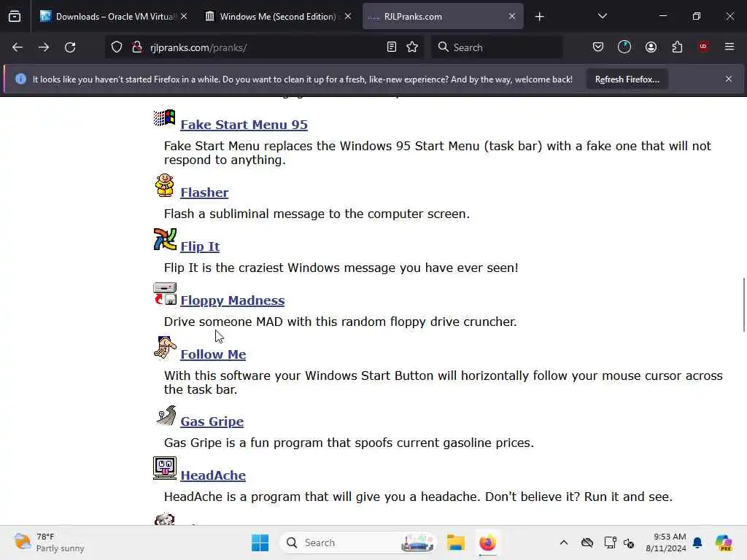
Task: Open the 9:53 AM date and time flyout
Action: tap(665, 542)
